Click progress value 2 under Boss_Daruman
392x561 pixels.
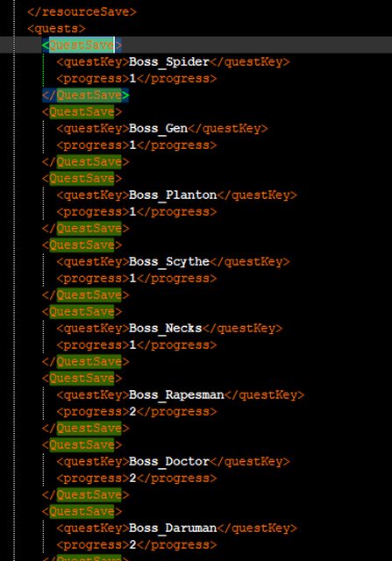coord(132,544)
